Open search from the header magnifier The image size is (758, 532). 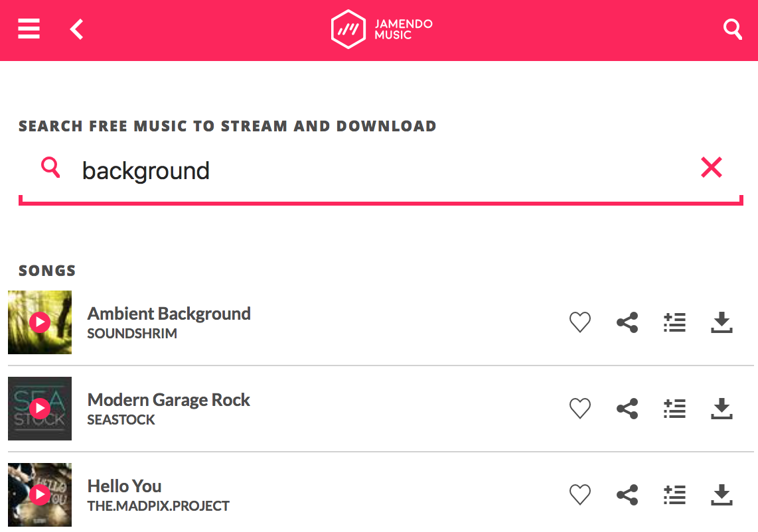click(732, 29)
